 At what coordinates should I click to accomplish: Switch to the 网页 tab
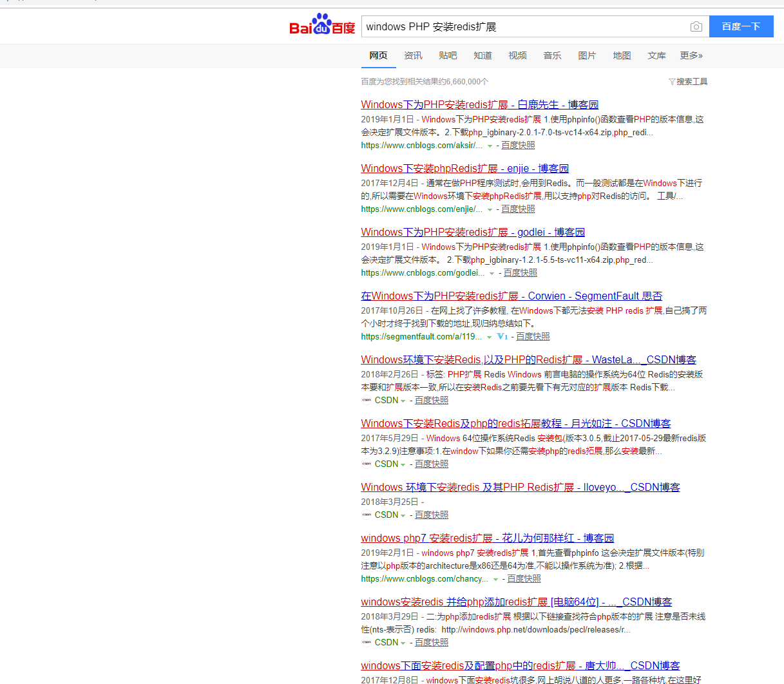point(378,55)
